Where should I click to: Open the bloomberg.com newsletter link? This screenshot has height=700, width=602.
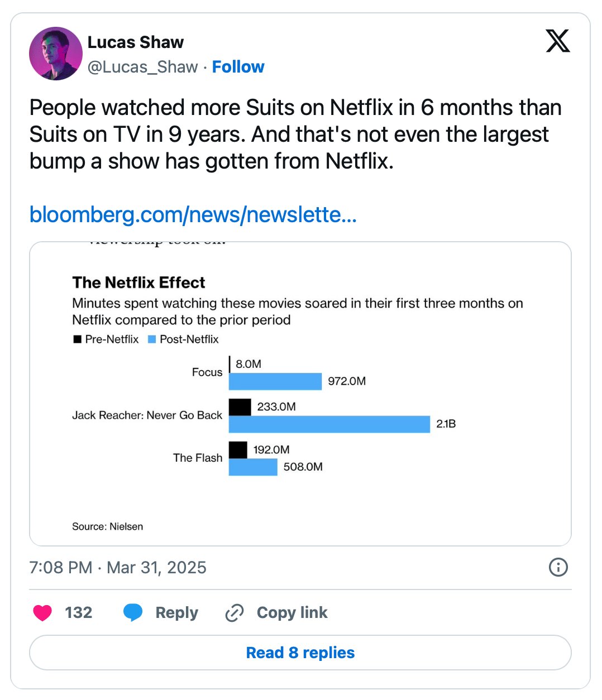[x=193, y=214]
